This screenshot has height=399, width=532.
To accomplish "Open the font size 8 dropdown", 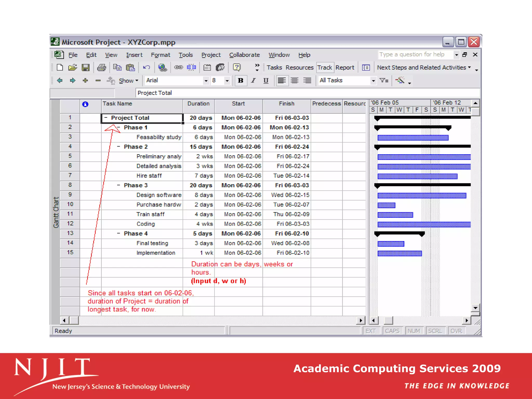I will point(227,81).
